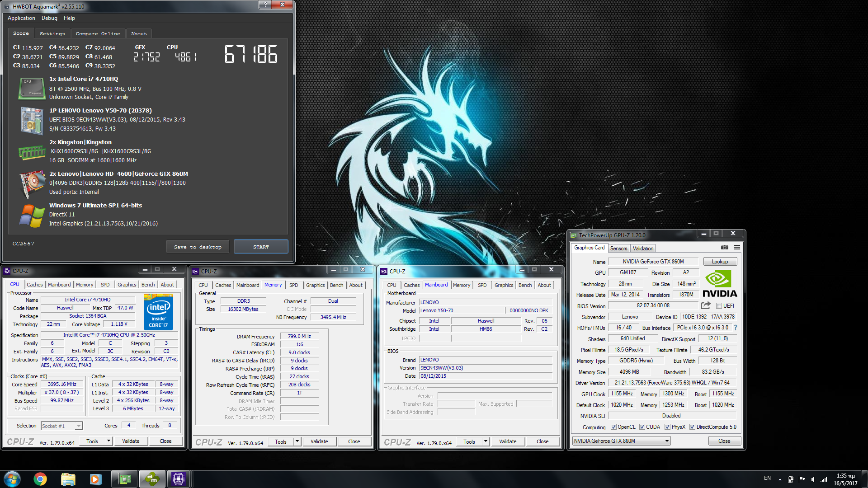Expand Tools dropdown arrow in the Timings CPU-Z window
This screenshot has width=868, height=488.
297,441
